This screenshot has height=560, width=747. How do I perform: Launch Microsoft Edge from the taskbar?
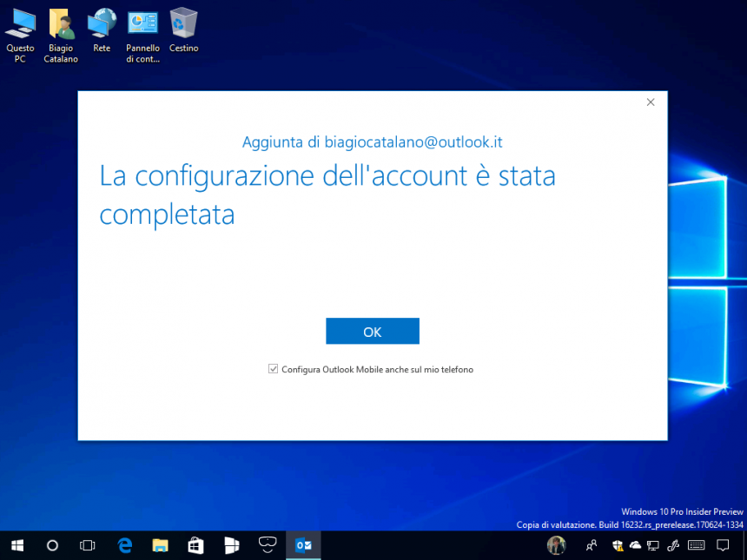click(125, 545)
